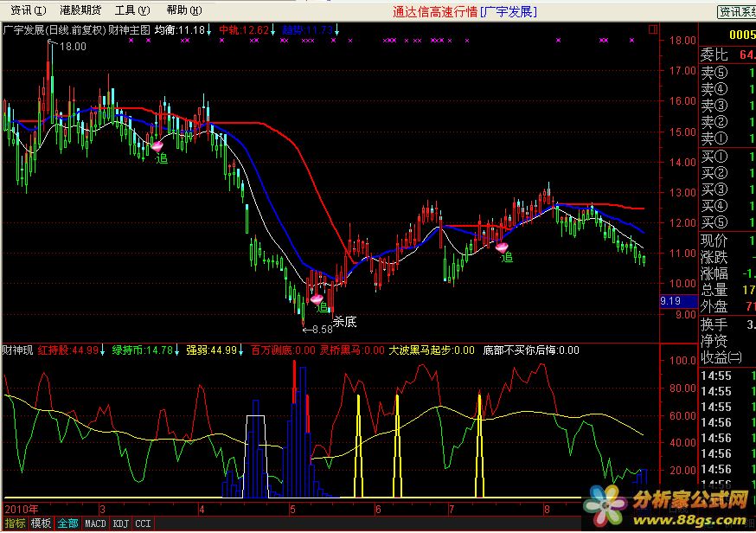Open the 帮助(H) menu
This screenshot has width=756, height=533.
pyautogui.click(x=183, y=10)
